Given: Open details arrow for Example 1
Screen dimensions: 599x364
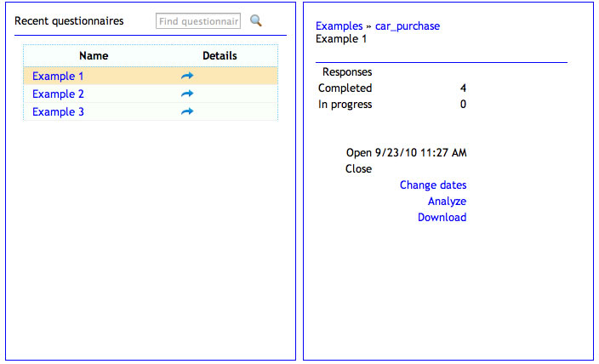Looking at the screenshot, I should coord(187,76).
